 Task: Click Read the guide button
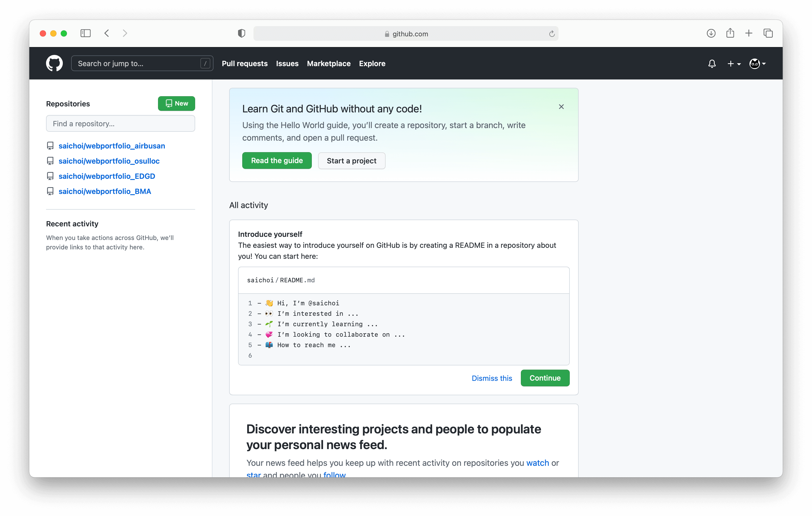[277, 161]
